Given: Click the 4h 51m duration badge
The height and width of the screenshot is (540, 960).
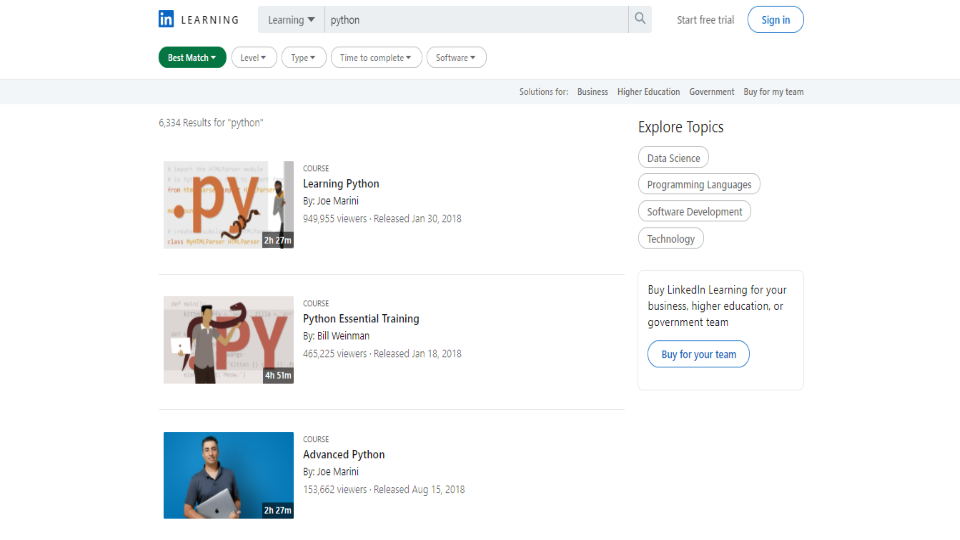Looking at the screenshot, I should coord(278,375).
